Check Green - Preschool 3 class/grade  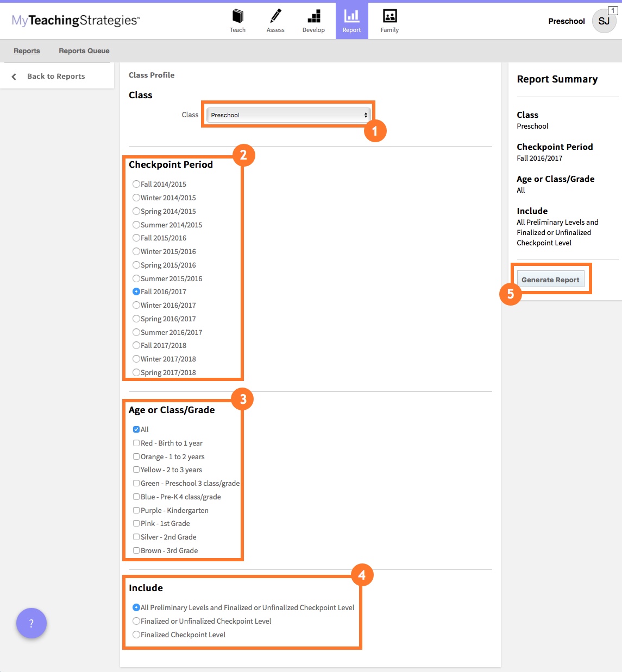click(x=136, y=483)
